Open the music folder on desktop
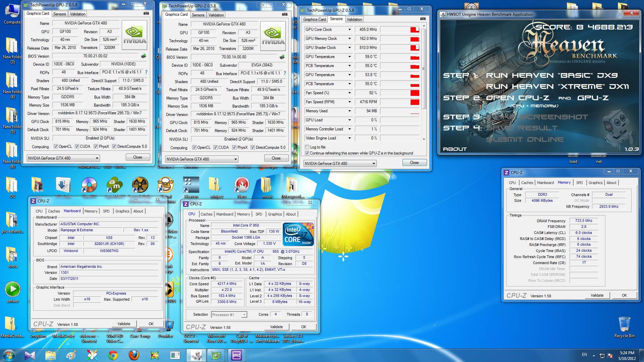 (267, 188)
